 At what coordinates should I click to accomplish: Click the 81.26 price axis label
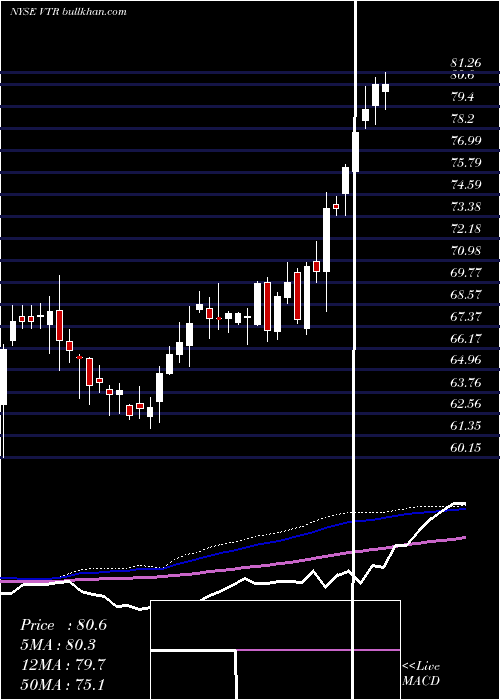point(466,63)
